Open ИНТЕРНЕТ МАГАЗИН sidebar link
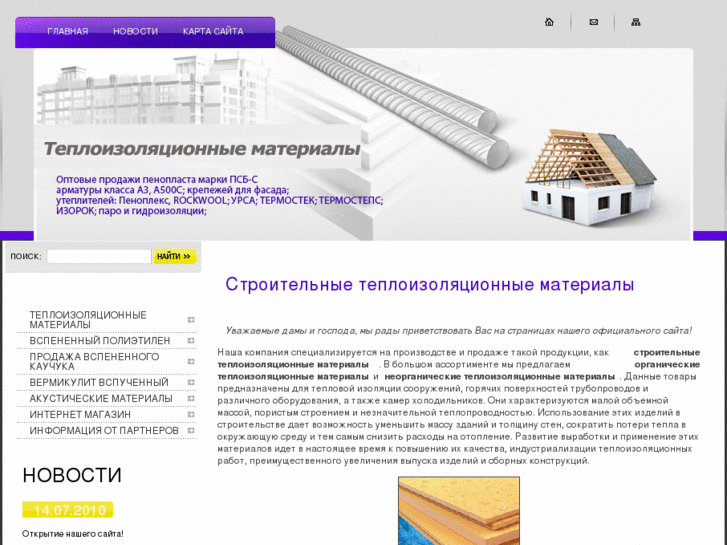The width and height of the screenshot is (727, 545). 80,415
